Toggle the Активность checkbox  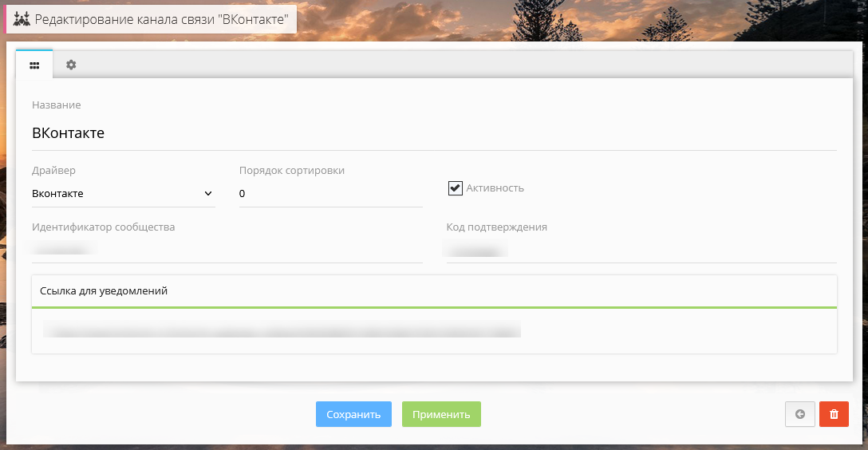click(x=456, y=188)
